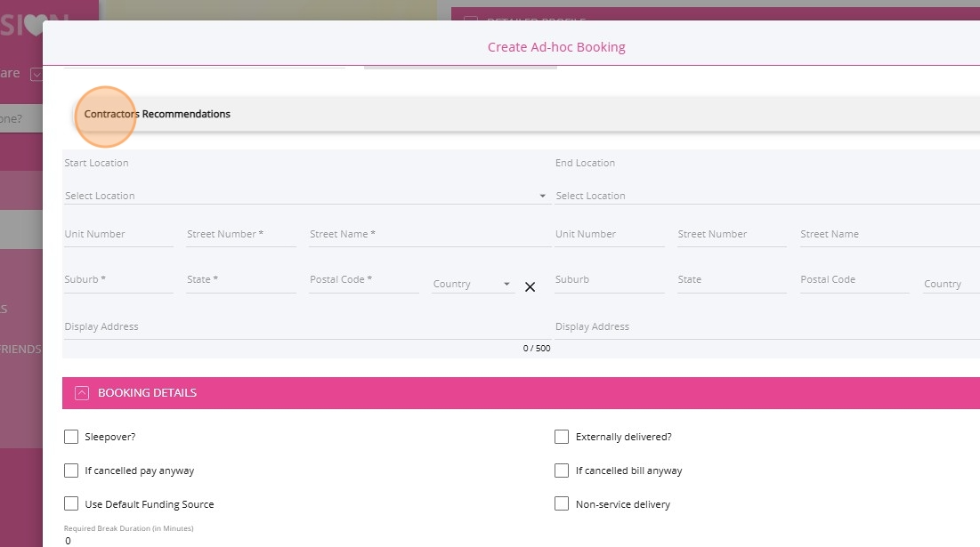This screenshot has height=547, width=980.
Task: Collapse the Booking Details section via its arrow icon
Action: point(82,392)
